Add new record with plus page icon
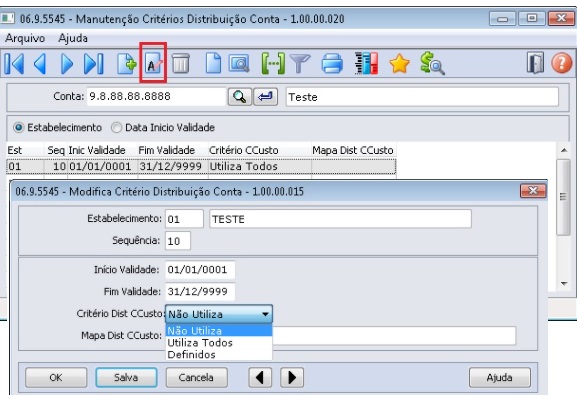 click(127, 64)
